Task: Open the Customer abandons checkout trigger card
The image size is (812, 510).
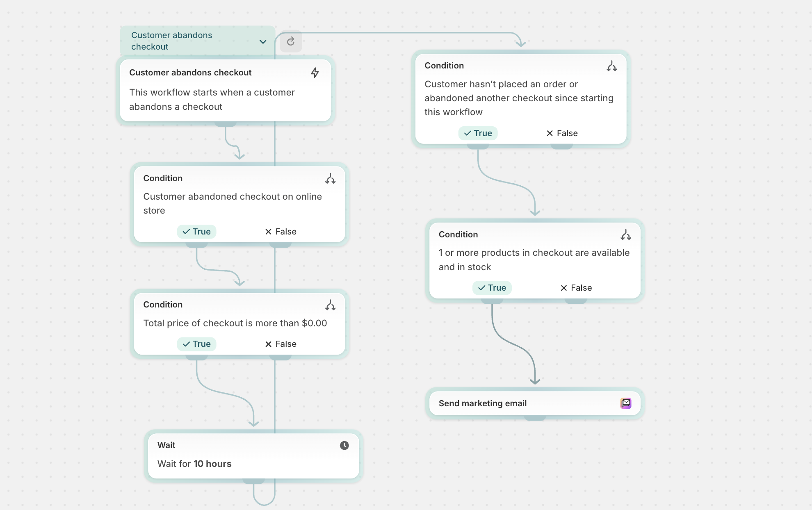Action: pos(225,90)
